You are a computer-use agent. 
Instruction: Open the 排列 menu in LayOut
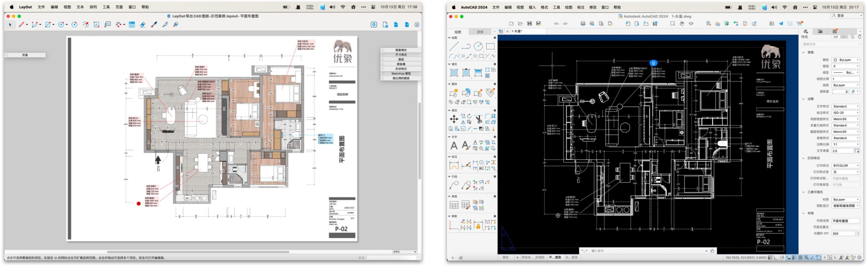coord(93,7)
